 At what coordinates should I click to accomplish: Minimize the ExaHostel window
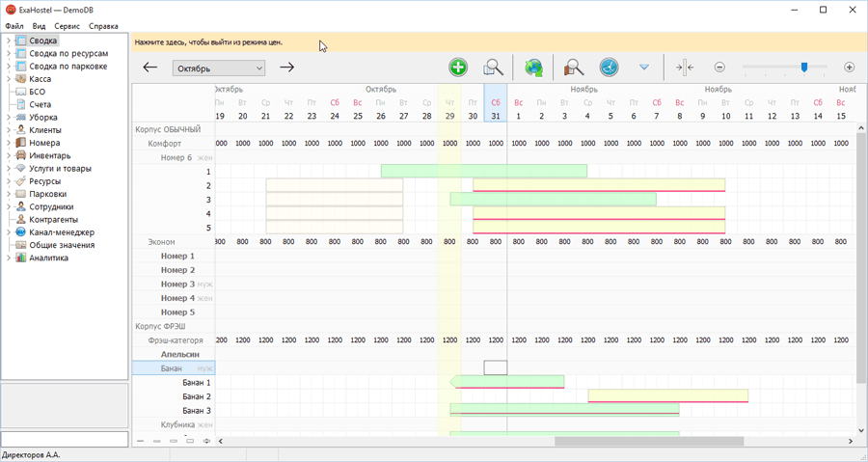(x=795, y=10)
